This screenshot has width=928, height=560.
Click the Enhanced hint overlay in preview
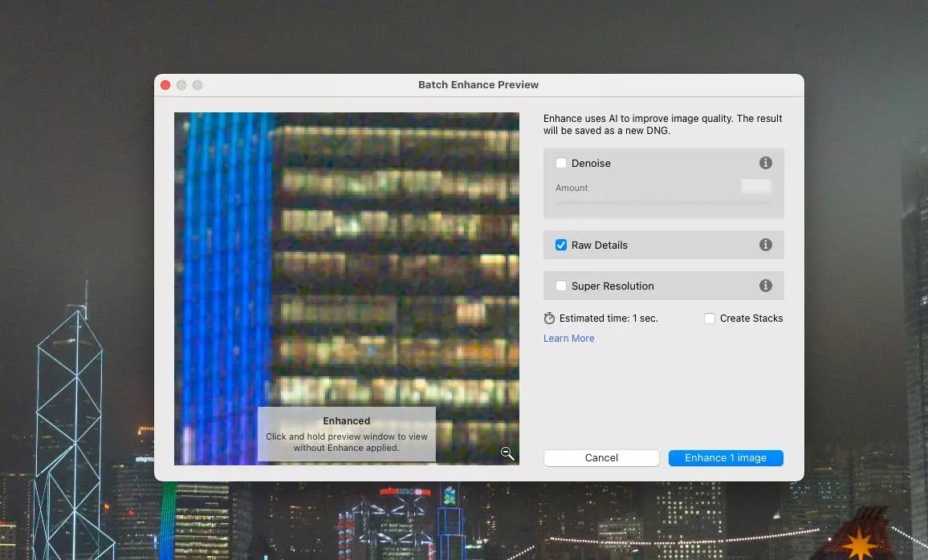click(x=347, y=433)
